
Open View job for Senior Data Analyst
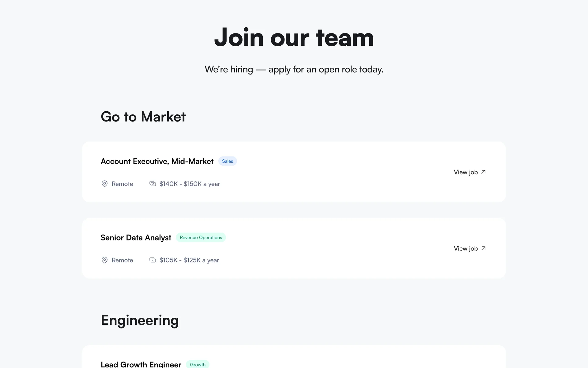pos(466,248)
